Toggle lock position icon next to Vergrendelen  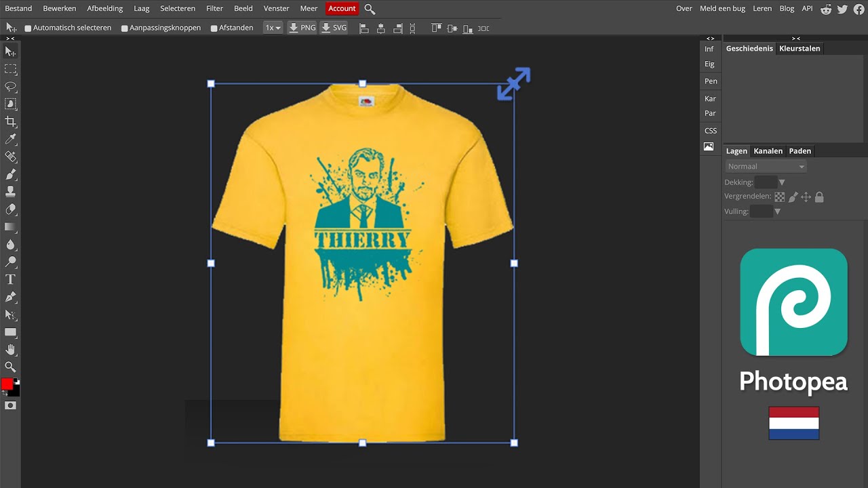click(x=806, y=197)
